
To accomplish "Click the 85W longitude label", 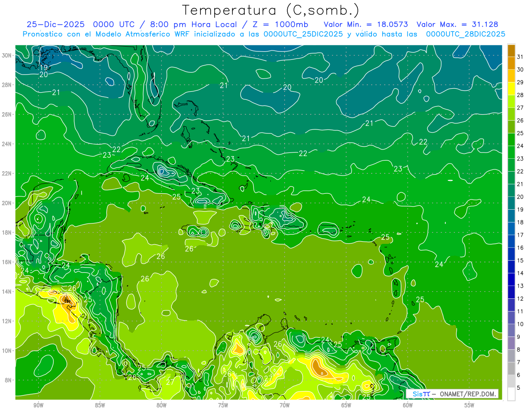I will (100, 405).
